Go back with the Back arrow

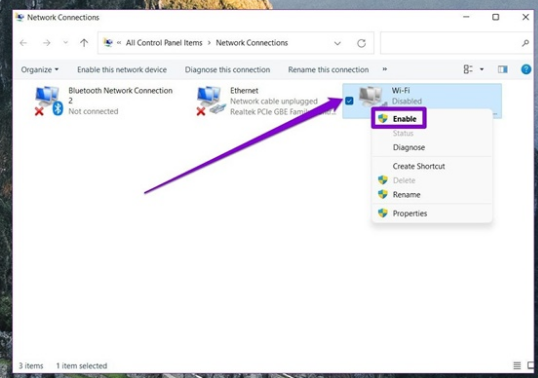23,43
